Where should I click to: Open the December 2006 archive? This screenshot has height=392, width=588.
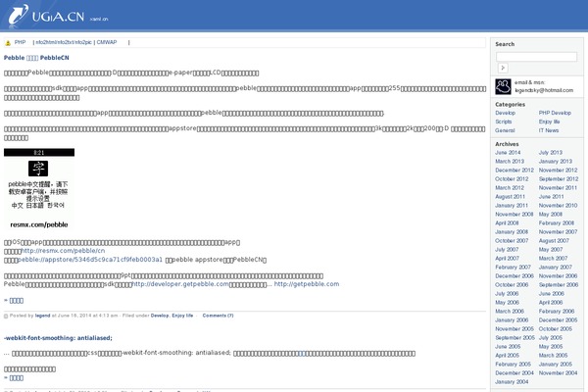coord(514,276)
